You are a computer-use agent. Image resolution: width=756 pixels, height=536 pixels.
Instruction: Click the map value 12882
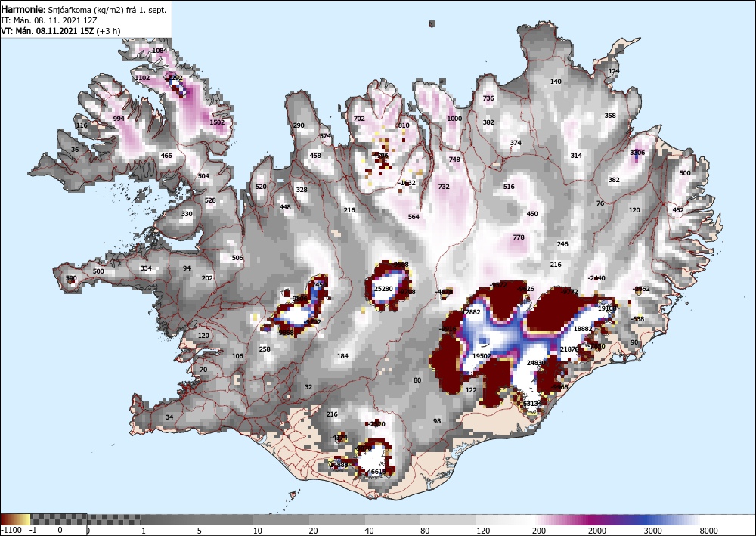point(471,312)
